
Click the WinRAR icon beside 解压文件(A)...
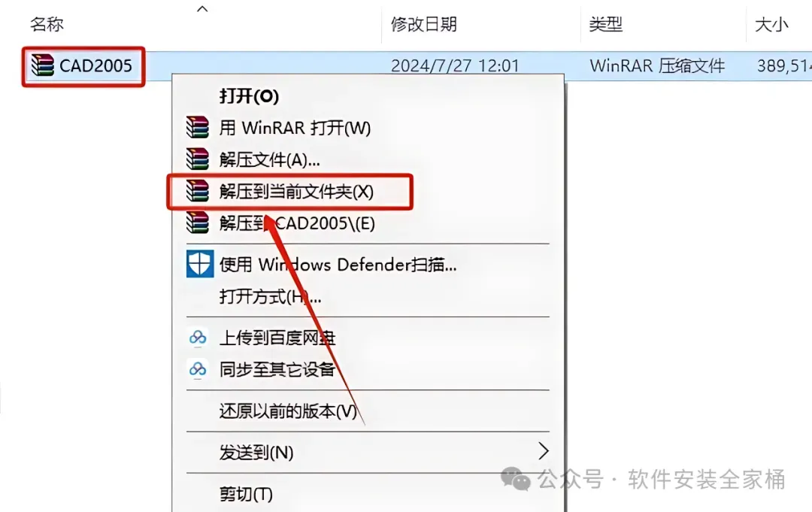pos(198,159)
